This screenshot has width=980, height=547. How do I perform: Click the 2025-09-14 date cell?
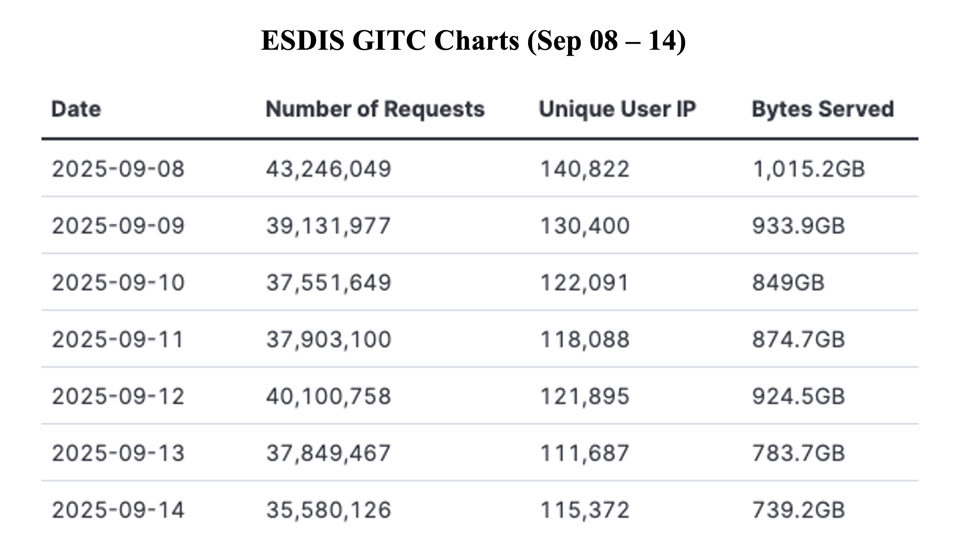(x=118, y=510)
